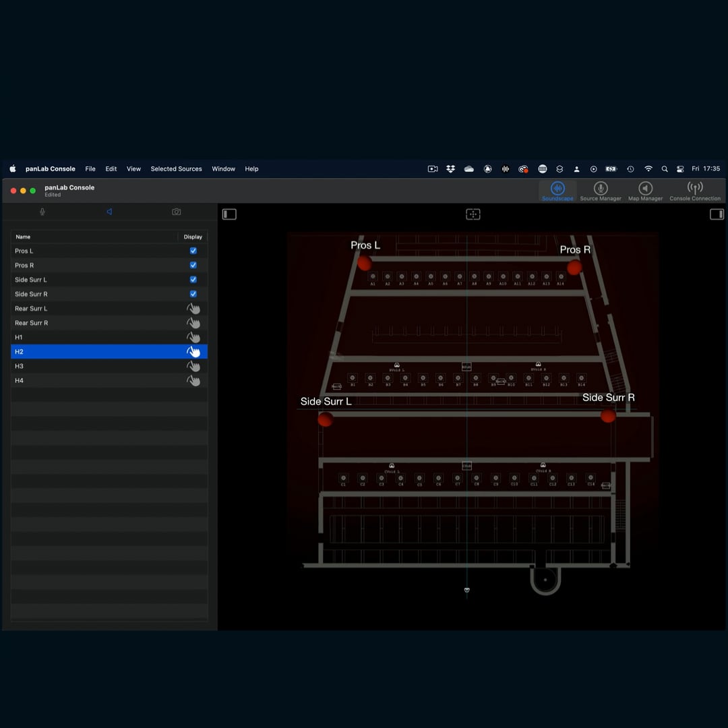Click the user account menu bar icon
Screen dimensions: 728x728
[576, 169]
